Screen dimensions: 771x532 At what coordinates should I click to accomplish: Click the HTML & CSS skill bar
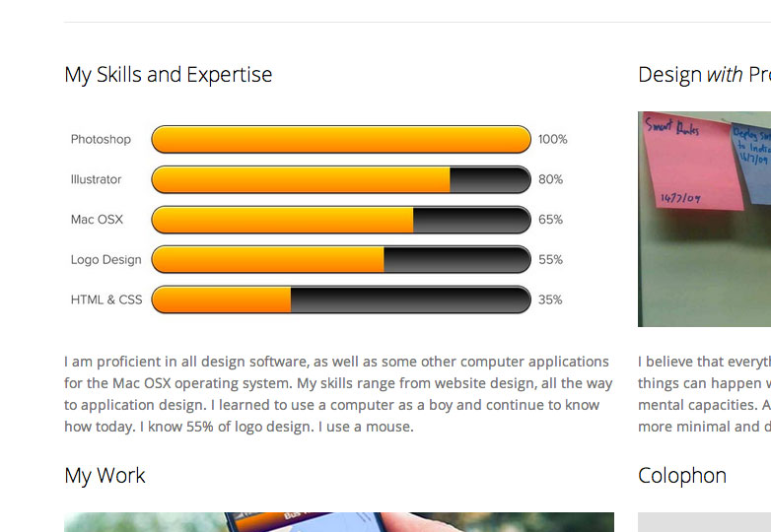[x=341, y=299]
